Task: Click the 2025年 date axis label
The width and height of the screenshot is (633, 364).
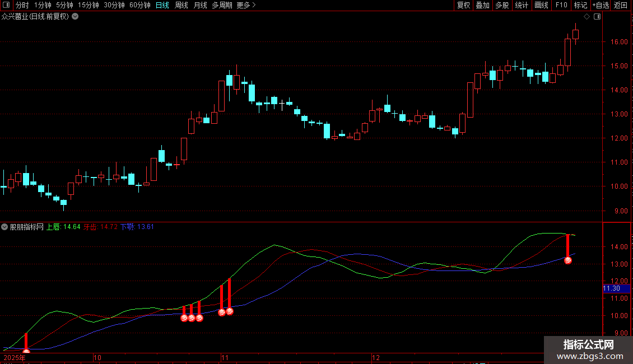Action: (x=15, y=357)
